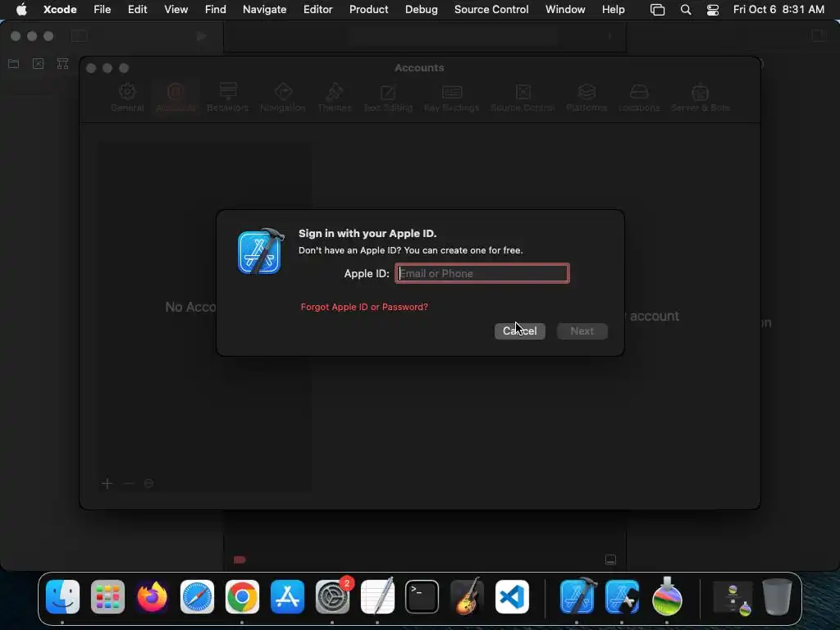Viewport: 840px width, 630px height.
Task: Open the General preferences tab
Action: [x=127, y=98]
